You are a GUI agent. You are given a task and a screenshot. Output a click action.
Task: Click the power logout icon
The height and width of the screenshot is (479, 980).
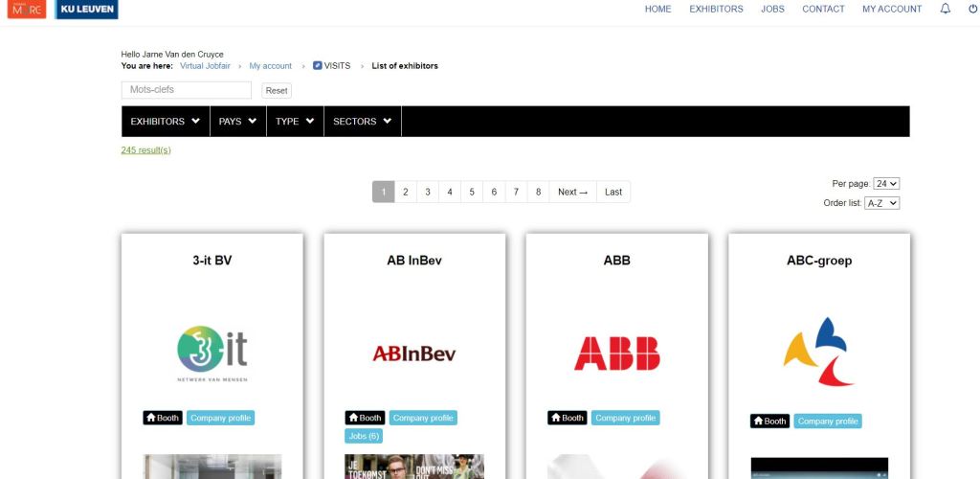972,9
